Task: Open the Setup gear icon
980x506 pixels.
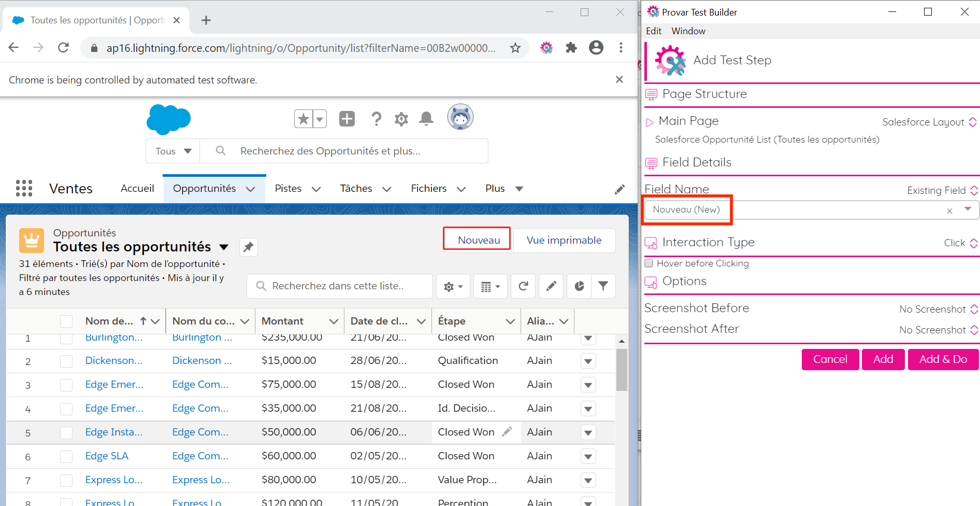Action: pos(401,119)
